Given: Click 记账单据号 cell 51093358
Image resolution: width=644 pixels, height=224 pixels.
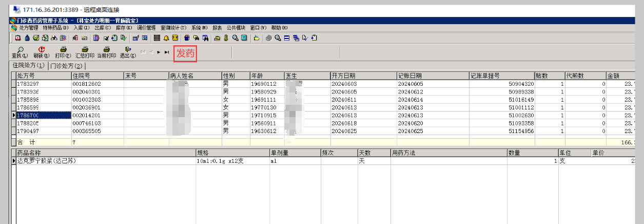Looking at the screenshot, I should (501, 123).
